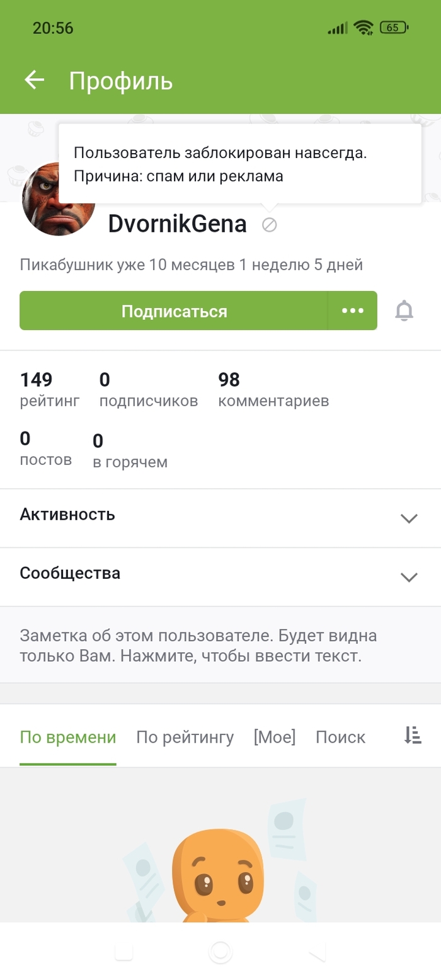This screenshot has height=980, width=441.
Task: Switch to the По времени tab
Action: coord(68,737)
